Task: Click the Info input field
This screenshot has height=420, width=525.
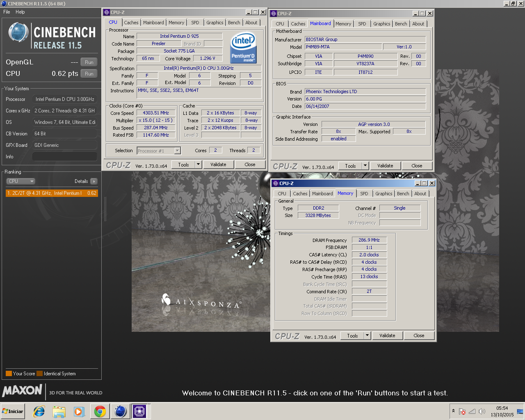Action: pos(65,157)
